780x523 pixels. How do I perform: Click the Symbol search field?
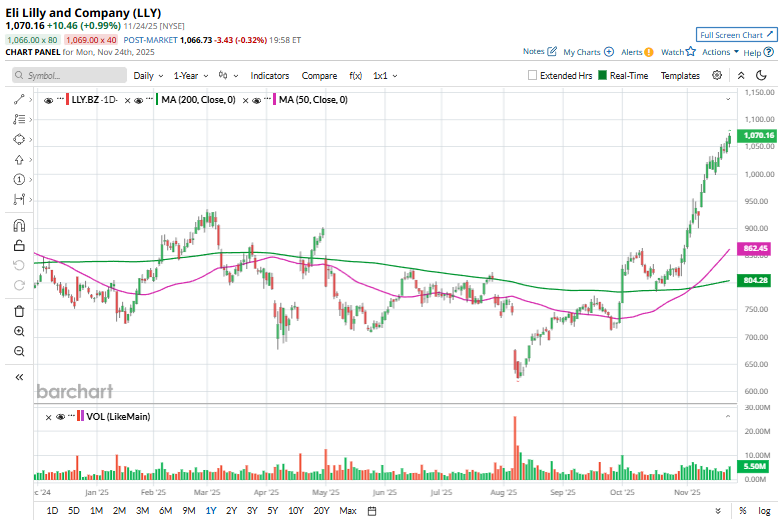pos(70,75)
